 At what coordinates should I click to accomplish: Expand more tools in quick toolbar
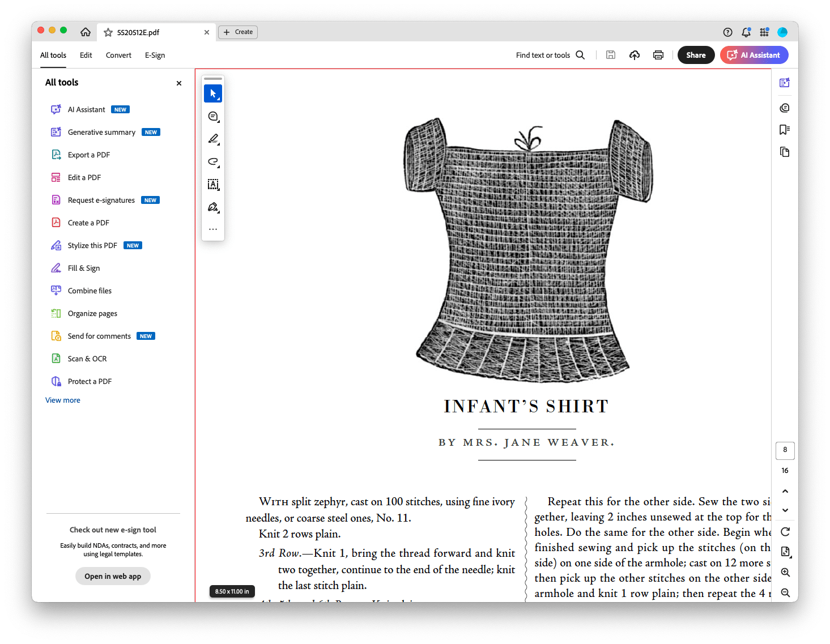click(213, 229)
